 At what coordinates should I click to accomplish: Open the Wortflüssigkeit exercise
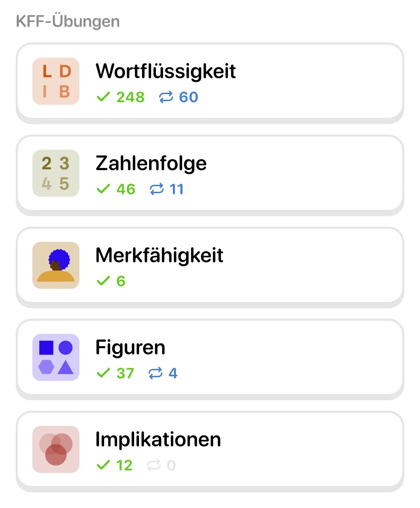click(x=165, y=71)
